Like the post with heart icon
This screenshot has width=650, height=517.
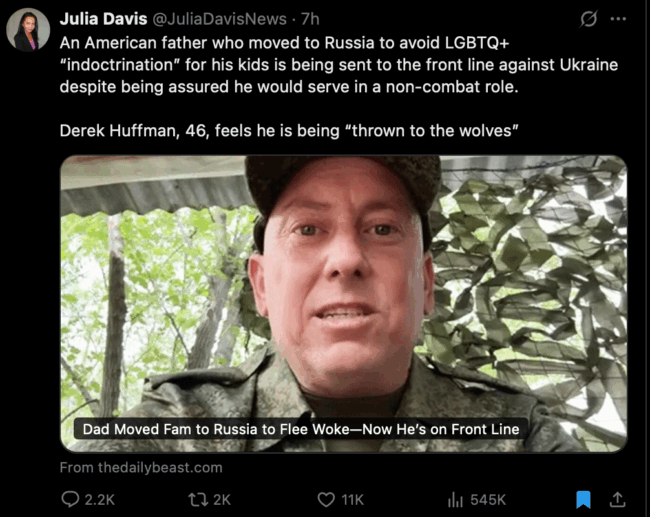[326, 499]
